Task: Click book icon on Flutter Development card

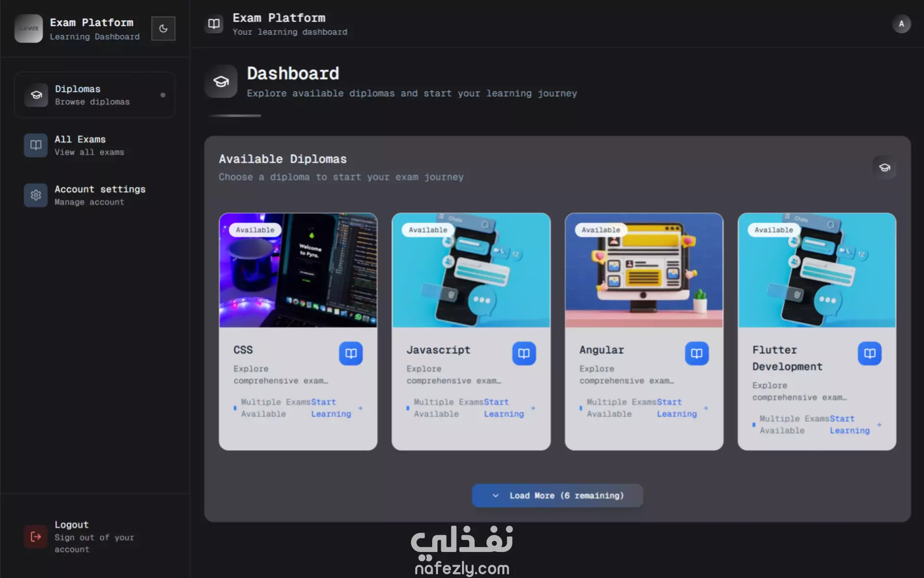Action: tap(870, 354)
